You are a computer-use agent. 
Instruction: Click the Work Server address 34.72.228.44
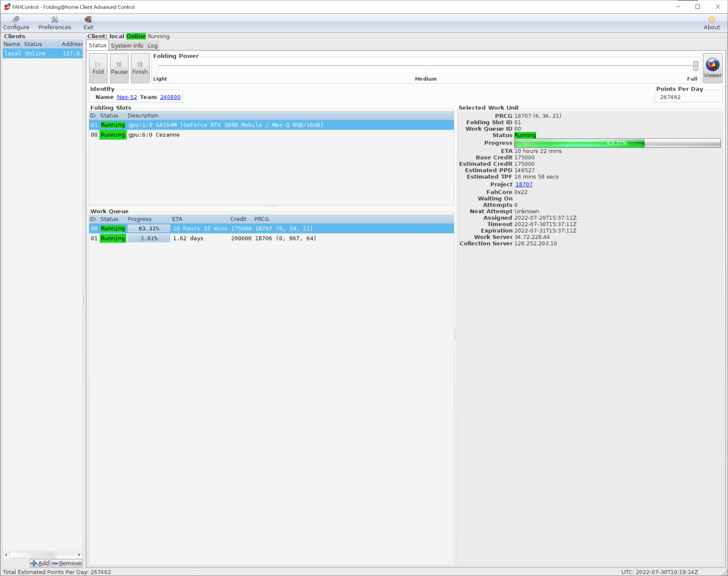click(x=532, y=237)
